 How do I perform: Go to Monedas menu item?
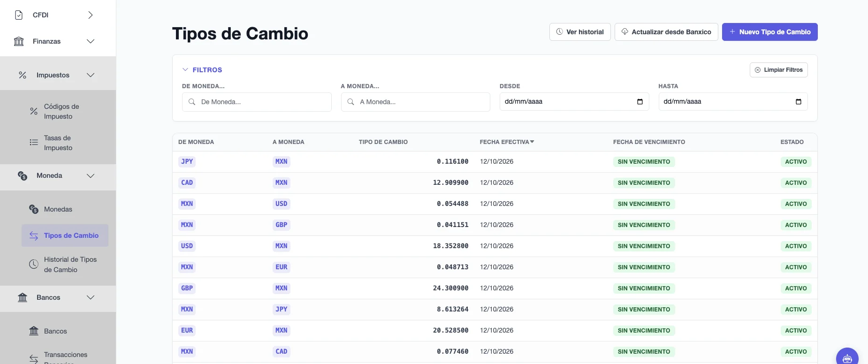(x=65, y=209)
